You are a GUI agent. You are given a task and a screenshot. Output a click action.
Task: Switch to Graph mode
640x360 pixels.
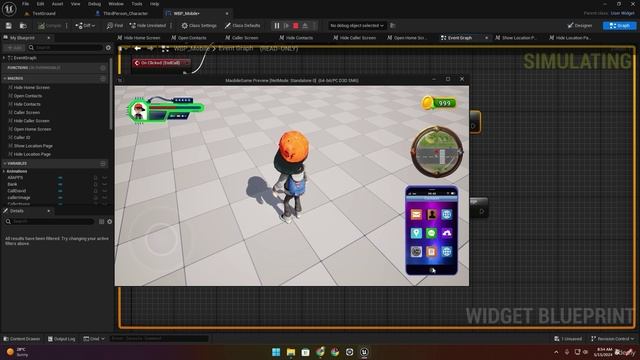619,25
